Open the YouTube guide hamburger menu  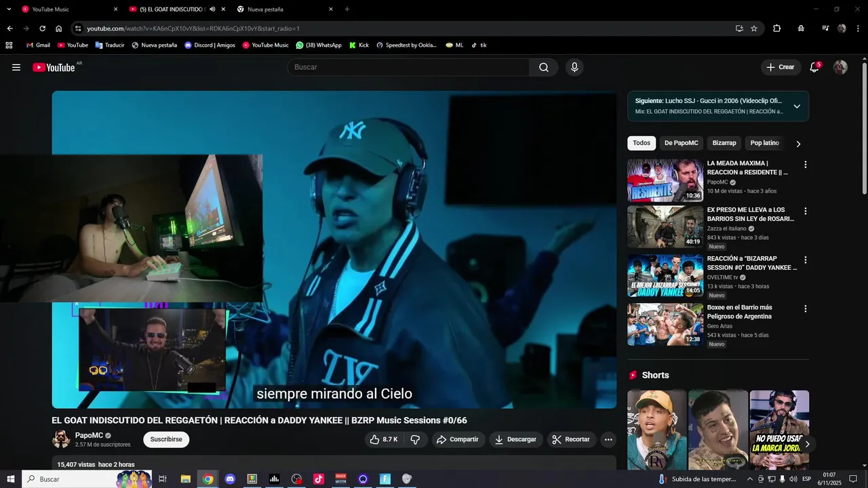pos(16,67)
